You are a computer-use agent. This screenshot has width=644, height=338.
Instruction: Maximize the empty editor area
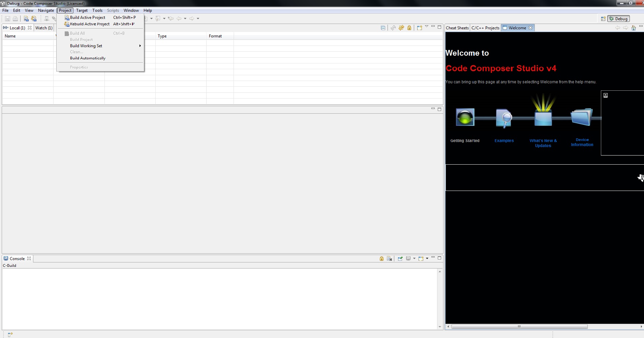click(x=439, y=109)
